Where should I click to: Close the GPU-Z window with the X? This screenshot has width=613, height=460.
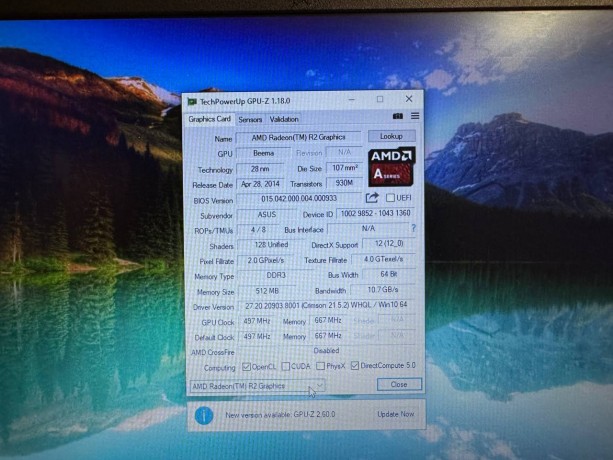[409, 99]
